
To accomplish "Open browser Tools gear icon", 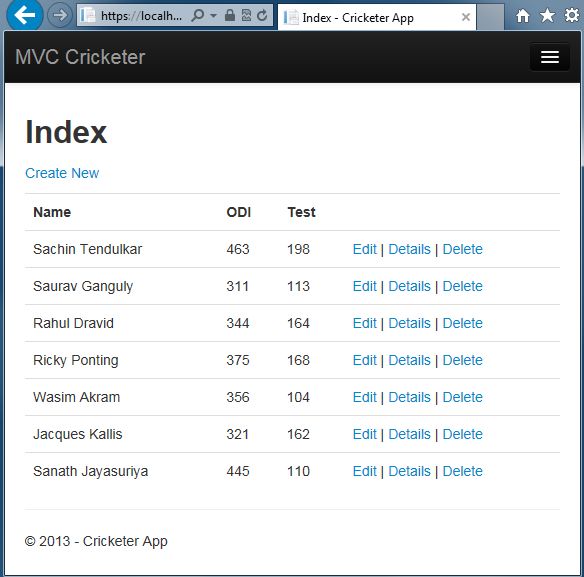I will coord(572,16).
